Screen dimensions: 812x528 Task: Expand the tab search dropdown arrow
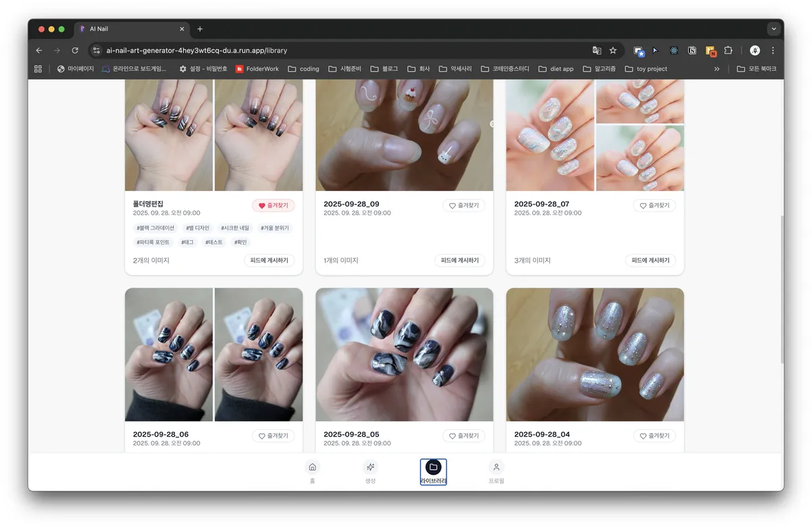pos(773,29)
